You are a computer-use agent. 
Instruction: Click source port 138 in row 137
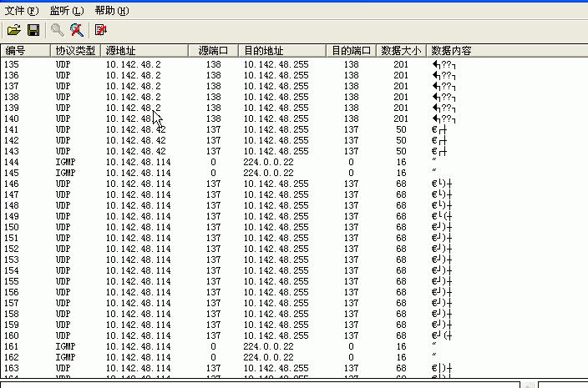213,86
